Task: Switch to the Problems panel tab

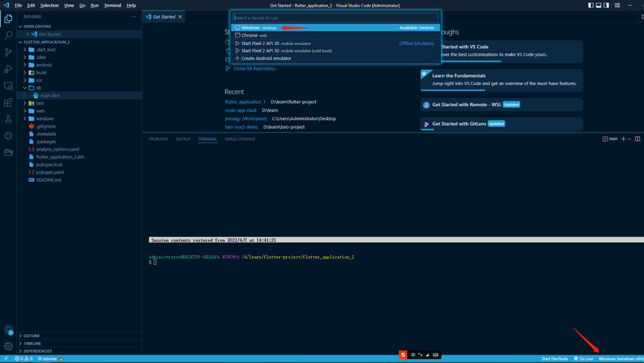Action: pos(158,139)
